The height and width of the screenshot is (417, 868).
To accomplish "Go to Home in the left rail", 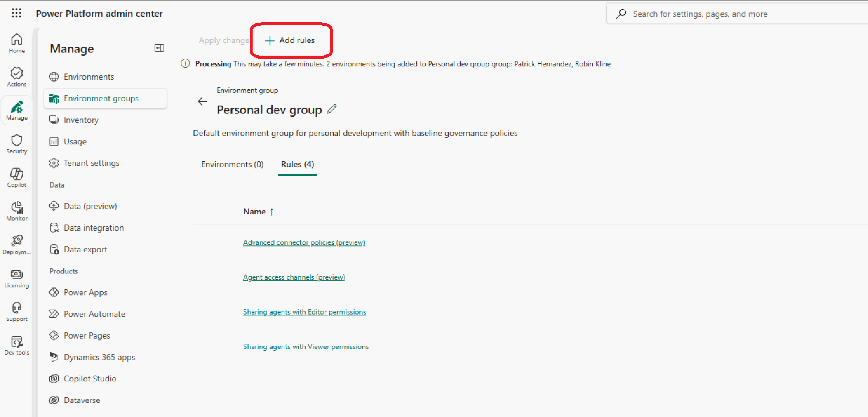I will coord(16,43).
